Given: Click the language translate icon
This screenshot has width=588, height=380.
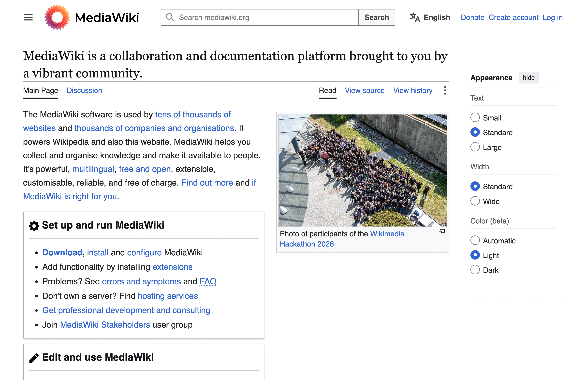Looking at the screenshot, I should coord(415,17).
